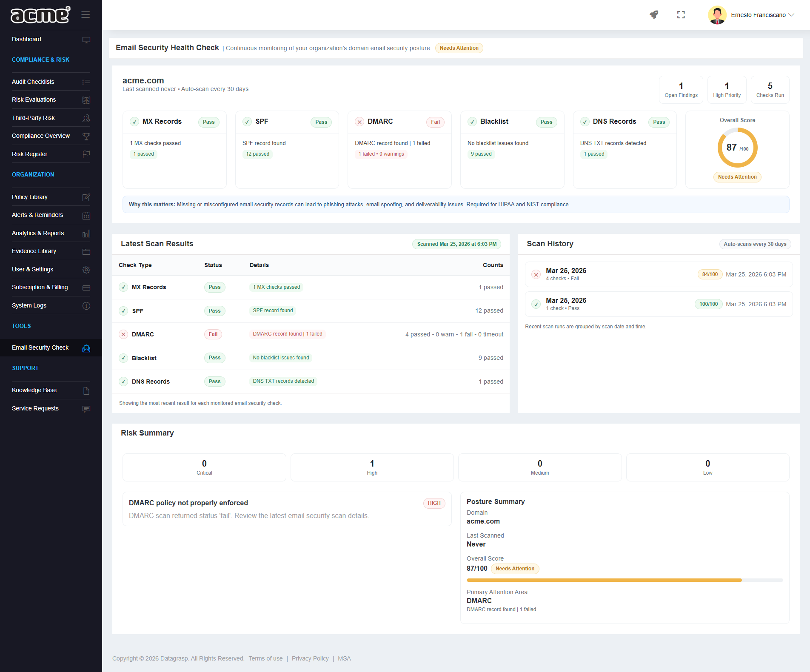810x672 pixels.
Task: Click the DMARC row in Latest Scan Results
Action: 311,334
